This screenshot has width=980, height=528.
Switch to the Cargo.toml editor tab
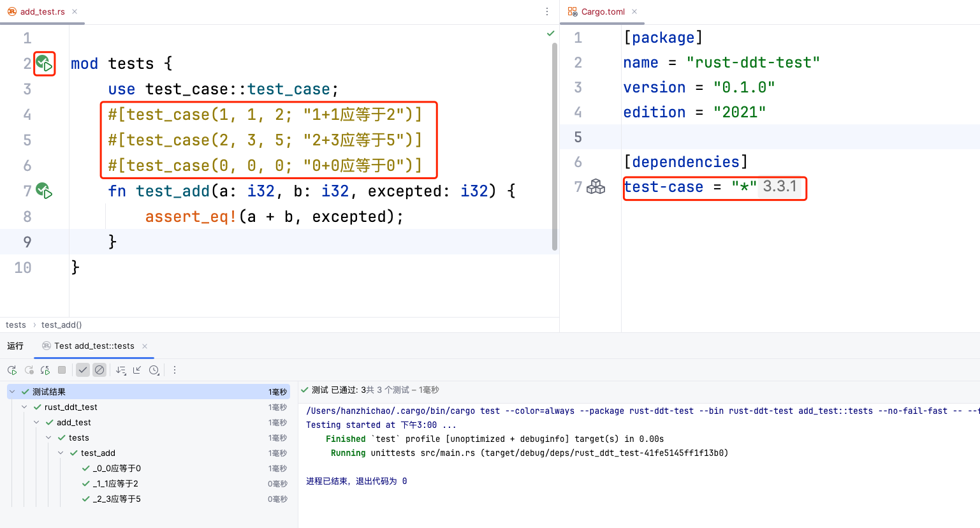[x=603, y=11]
